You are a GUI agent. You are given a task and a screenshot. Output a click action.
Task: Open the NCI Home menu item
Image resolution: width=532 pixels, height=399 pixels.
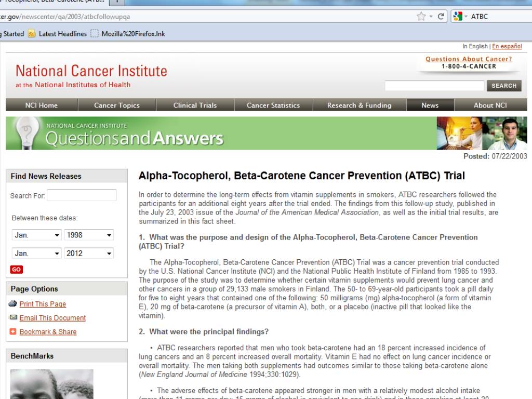(x=42, y=105)
